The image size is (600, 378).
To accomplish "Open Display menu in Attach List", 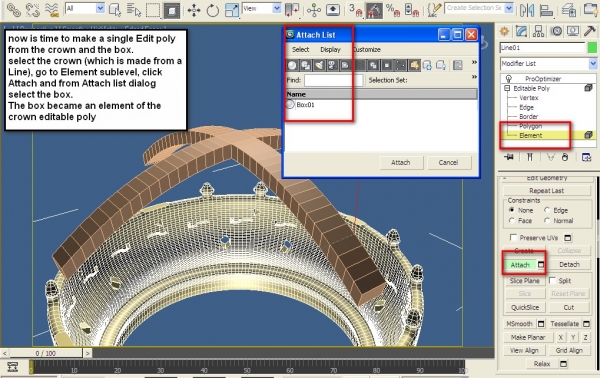I will [330, 50].
